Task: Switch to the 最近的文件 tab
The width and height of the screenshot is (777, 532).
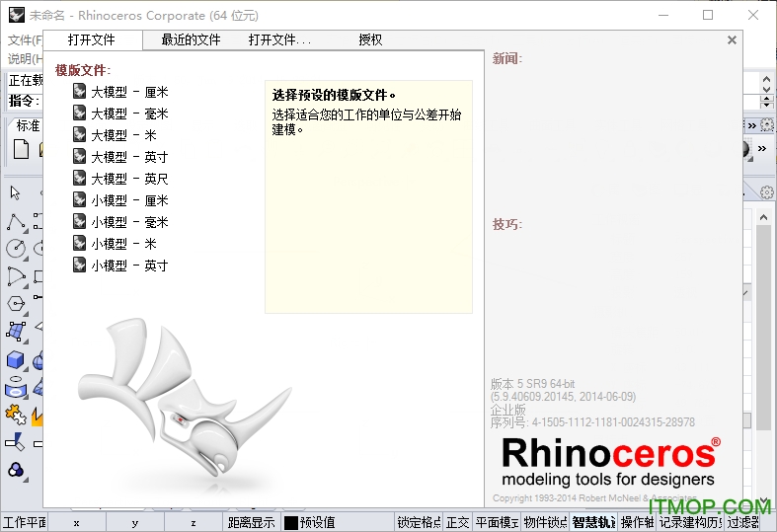Action: [x=191, y=40]
